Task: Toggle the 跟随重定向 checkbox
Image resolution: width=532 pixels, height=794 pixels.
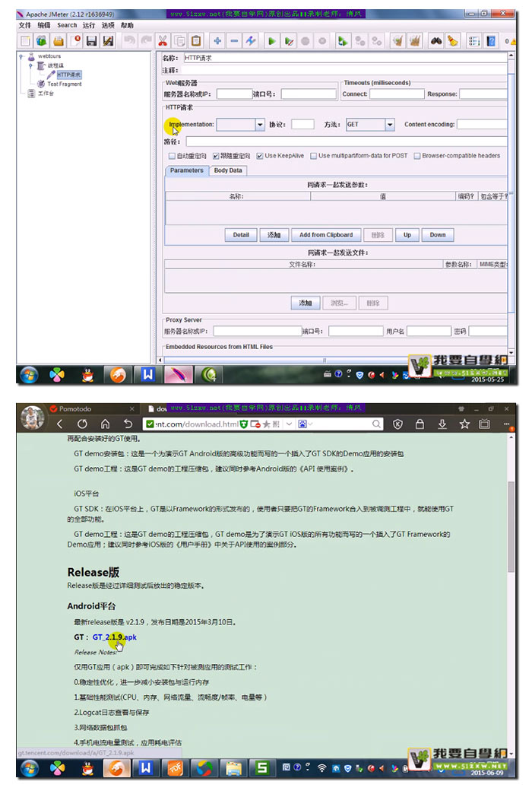Action: pyautogui.click(x=216, y=156)
